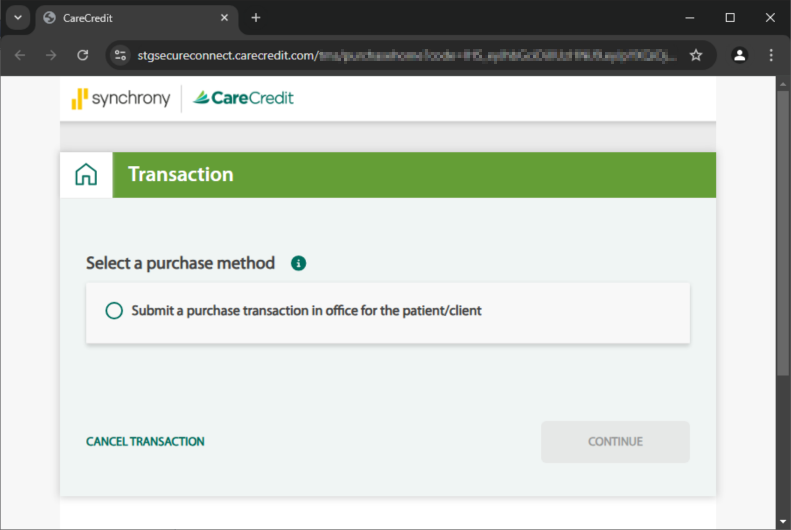The width and height of the screenshot is (791, 530).
Task: Click the CANCEL TRANSACTION link
Action: pos(145,442)
